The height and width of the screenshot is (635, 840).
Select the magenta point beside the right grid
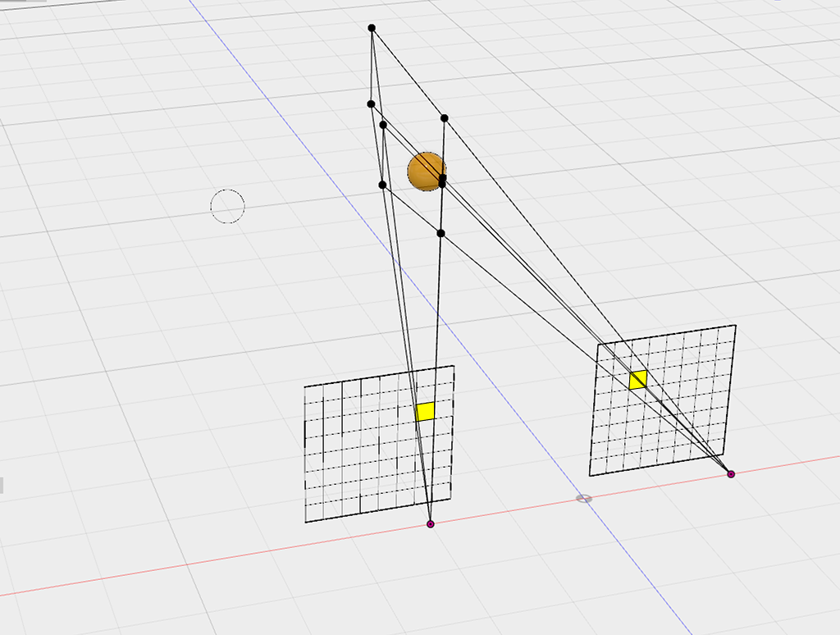731,474
